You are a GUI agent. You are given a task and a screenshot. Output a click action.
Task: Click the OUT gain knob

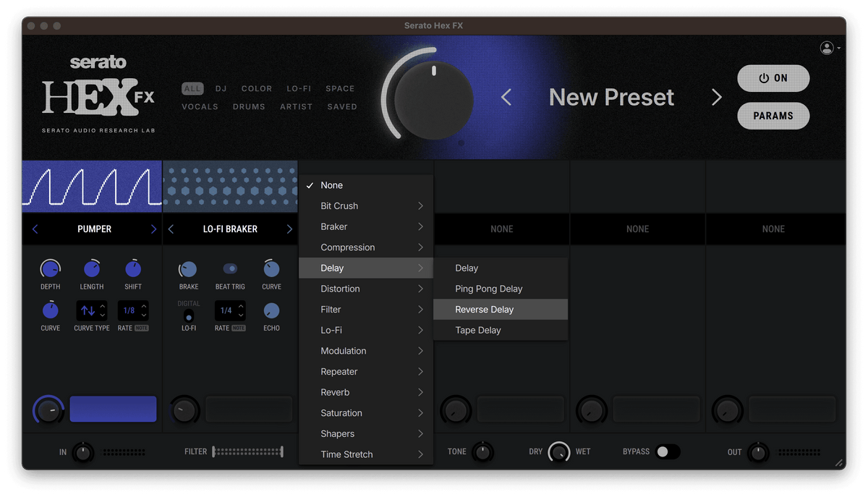(x=757, y=452)
